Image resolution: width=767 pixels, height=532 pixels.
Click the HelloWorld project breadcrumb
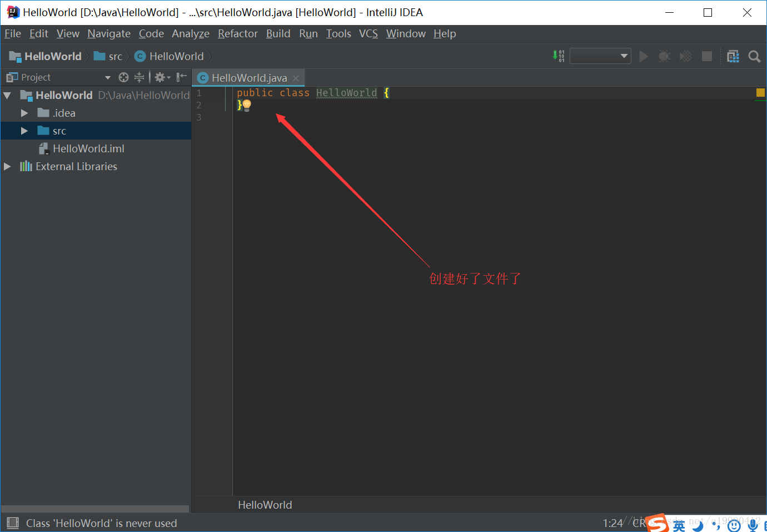(x=46, y=56)
